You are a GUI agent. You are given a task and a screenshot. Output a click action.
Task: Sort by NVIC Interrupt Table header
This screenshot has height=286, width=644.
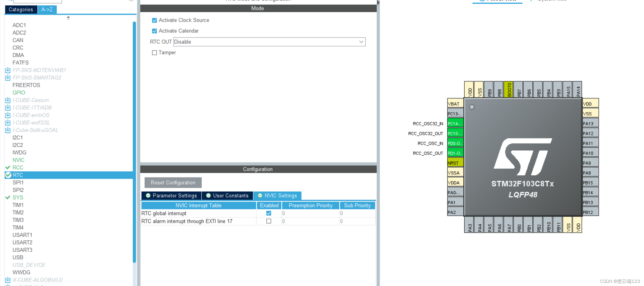[x=199, y=206]
